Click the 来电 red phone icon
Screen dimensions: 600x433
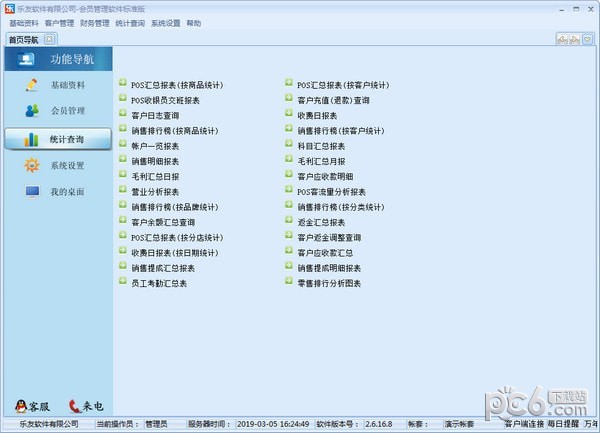tap(85, 405)
